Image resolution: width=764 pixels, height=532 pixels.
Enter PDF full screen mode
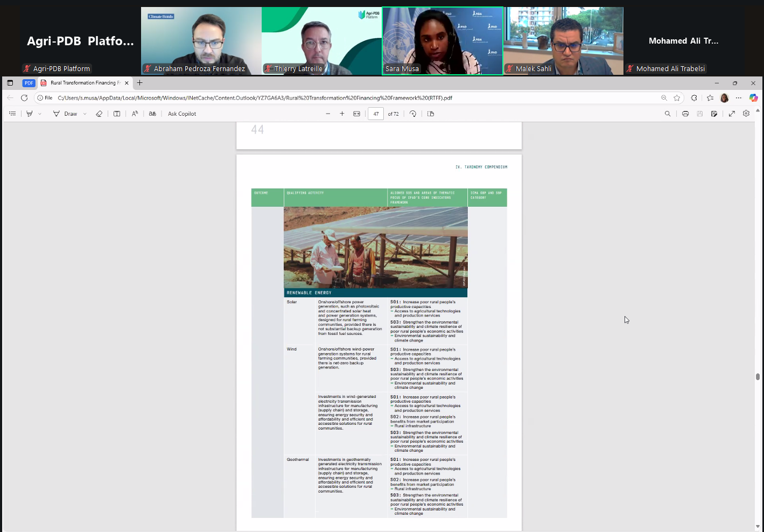732,114
